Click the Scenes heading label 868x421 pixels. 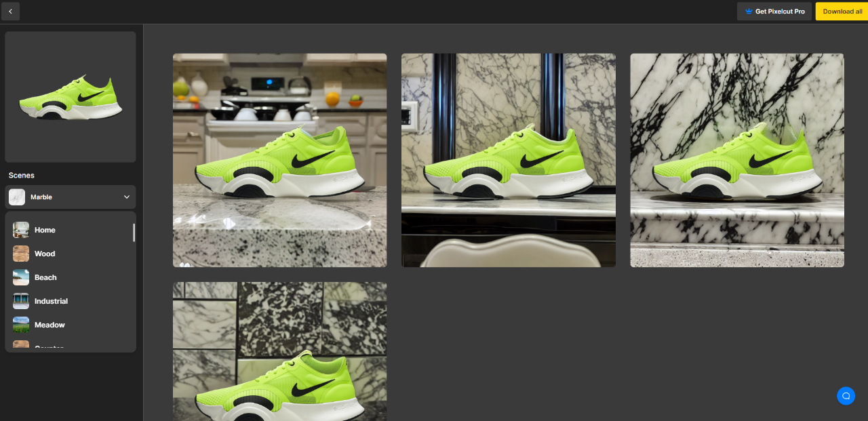[22, 176]
